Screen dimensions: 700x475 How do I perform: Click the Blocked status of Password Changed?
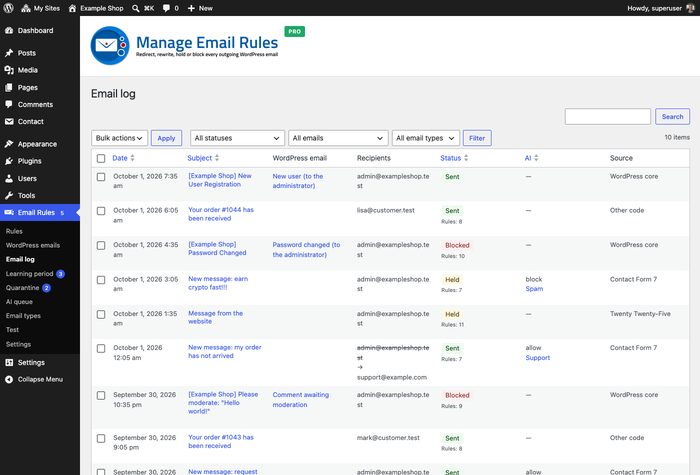[x=457, y=245]
